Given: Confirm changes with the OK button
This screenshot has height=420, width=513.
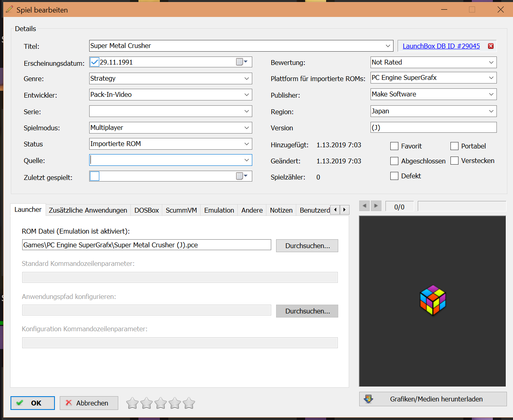Looking at the screenshot, I should click(33, 403).
